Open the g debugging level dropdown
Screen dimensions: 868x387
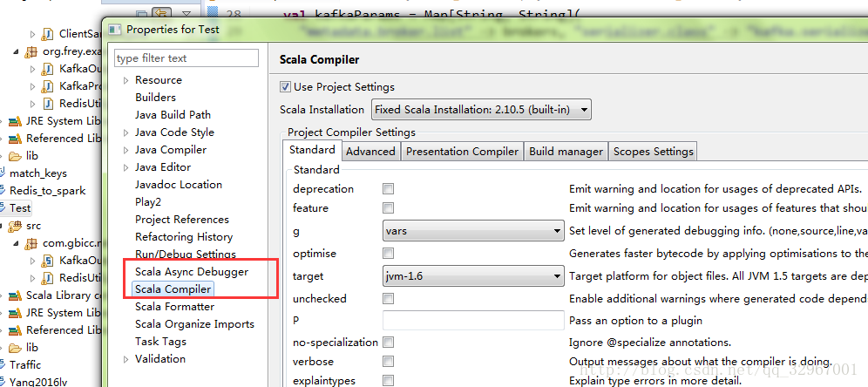[473, 231]
